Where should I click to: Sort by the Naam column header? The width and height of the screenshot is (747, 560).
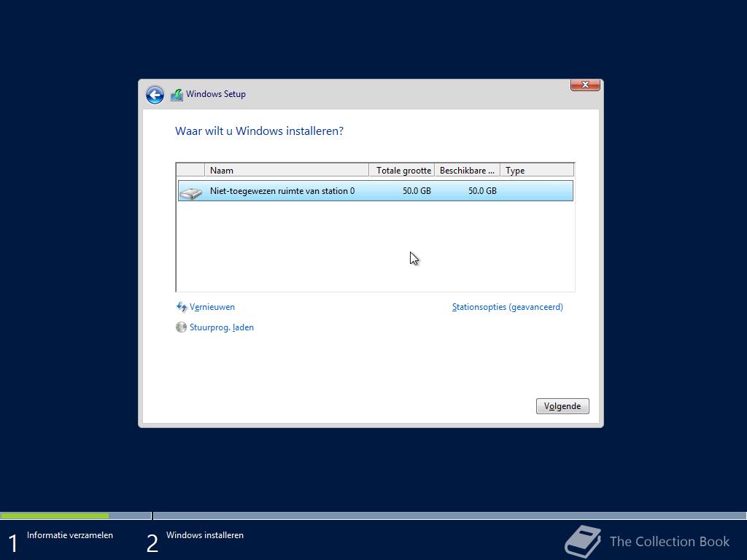[287, 170]
